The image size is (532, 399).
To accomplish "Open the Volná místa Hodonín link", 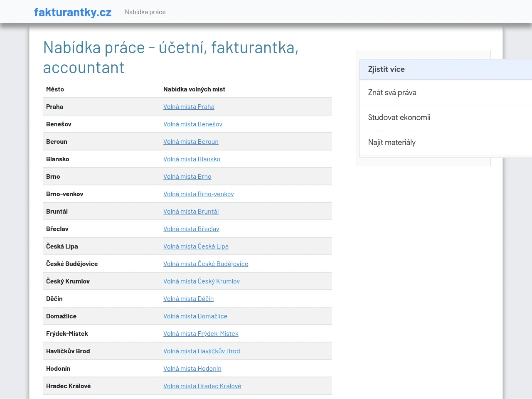I will [x=192, y=369].
